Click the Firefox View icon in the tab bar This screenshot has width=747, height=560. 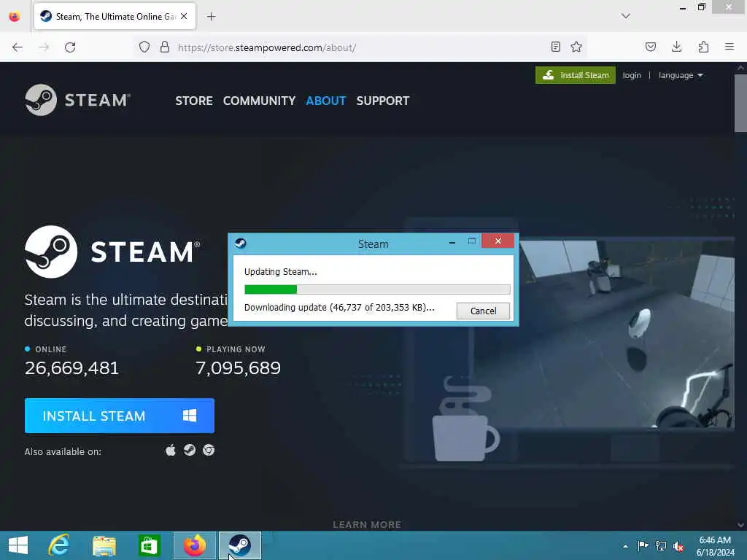(x=15, y=17)
